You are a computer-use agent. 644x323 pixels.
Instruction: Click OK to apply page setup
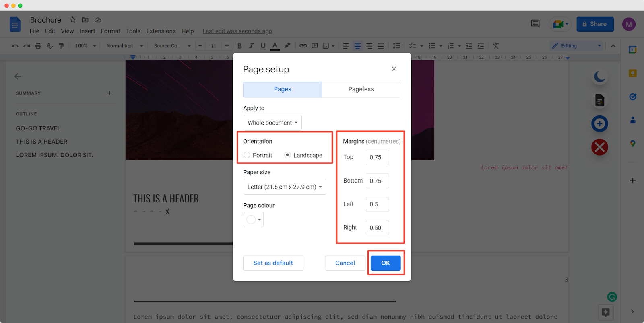[x=386, y=263]
